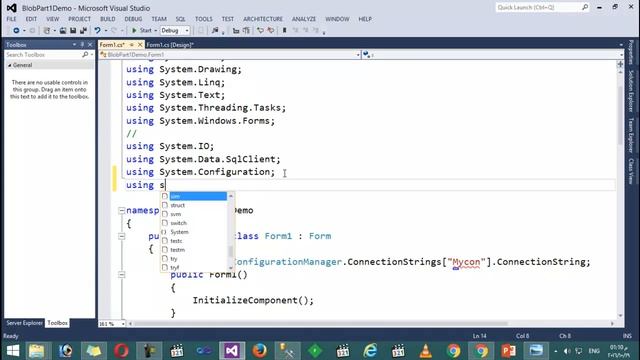Click the Visual Studio taskbar icon
640x360 pixels.
[x=232, y=351]
